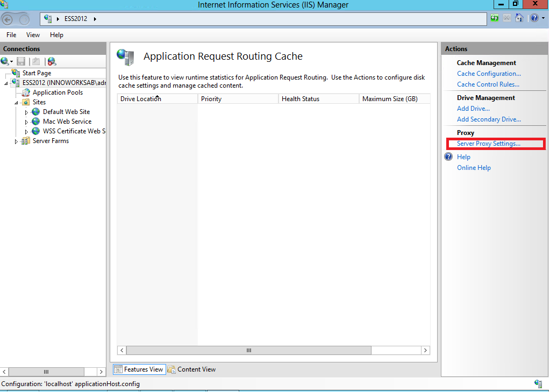Viewport: 550px width, 392px height.
Task: Open Server Proxy Settings link
Action: [x=488, y=144]
